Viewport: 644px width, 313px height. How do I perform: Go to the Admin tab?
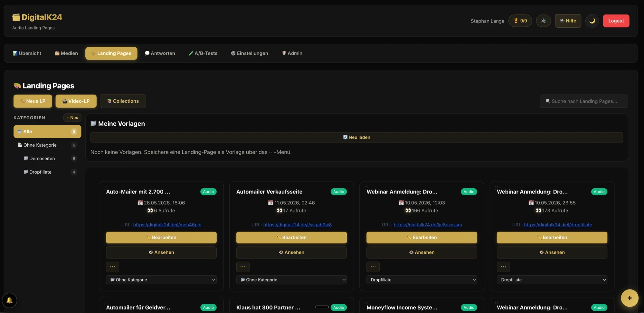pyautogui.click(x=292, y=53)
